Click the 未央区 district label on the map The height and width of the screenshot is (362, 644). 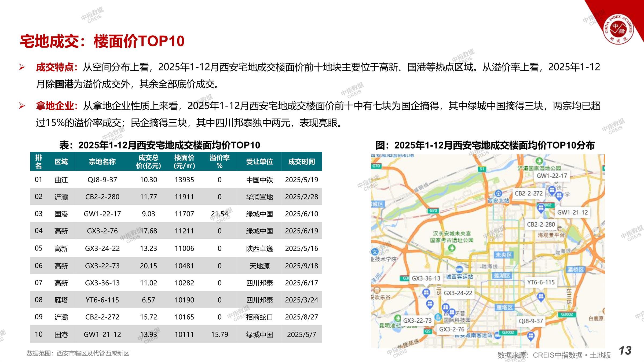pyautogui.click(x=503, y=255)
